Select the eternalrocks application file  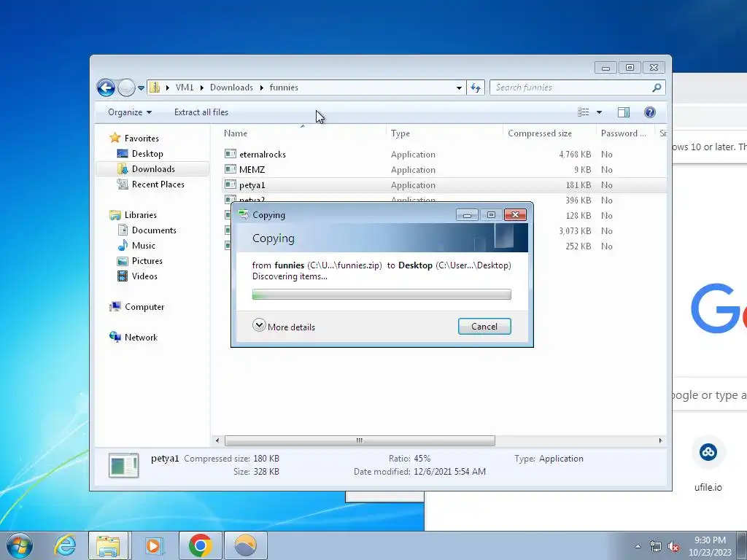coord(263,155)
